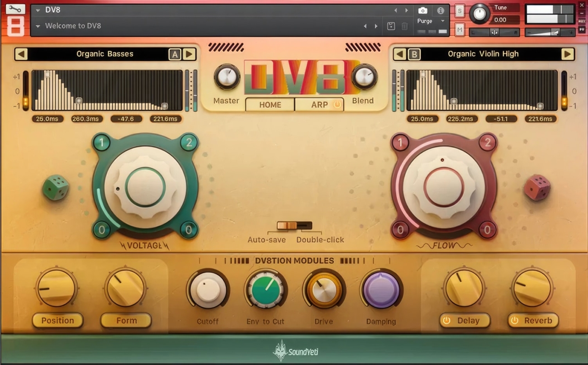Select previous sound for layer A
Image resolution: width=588 pixels, height=365 pixels.
[21, 54]
